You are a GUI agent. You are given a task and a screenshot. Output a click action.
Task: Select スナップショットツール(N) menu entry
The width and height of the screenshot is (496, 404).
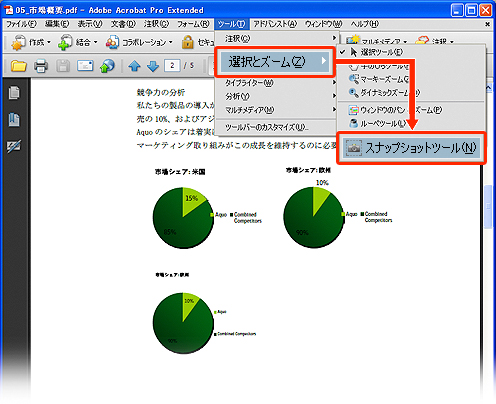pos(412,148)
